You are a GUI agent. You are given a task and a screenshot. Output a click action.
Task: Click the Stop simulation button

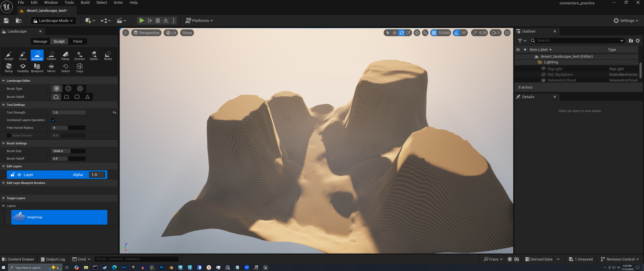tap(158, 21)
